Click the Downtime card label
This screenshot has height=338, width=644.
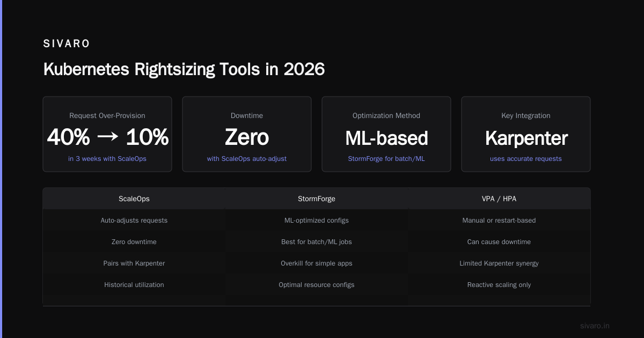[247, 115]
